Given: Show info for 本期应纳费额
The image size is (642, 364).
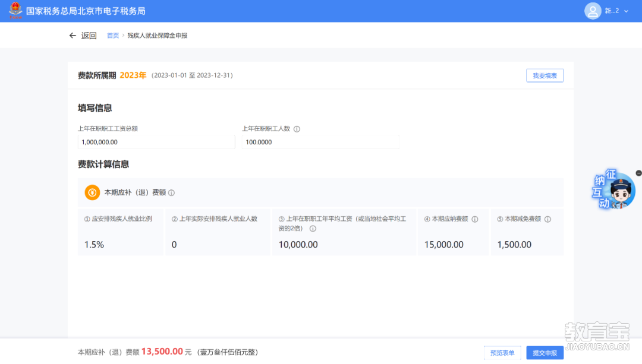Looking at the screenshot, I should point(475,219).
